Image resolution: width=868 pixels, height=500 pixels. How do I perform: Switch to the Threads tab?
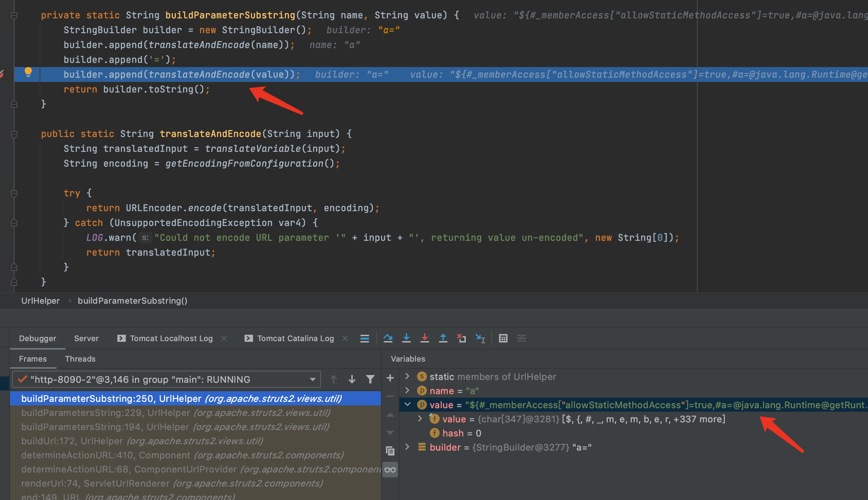coord(80,359)
